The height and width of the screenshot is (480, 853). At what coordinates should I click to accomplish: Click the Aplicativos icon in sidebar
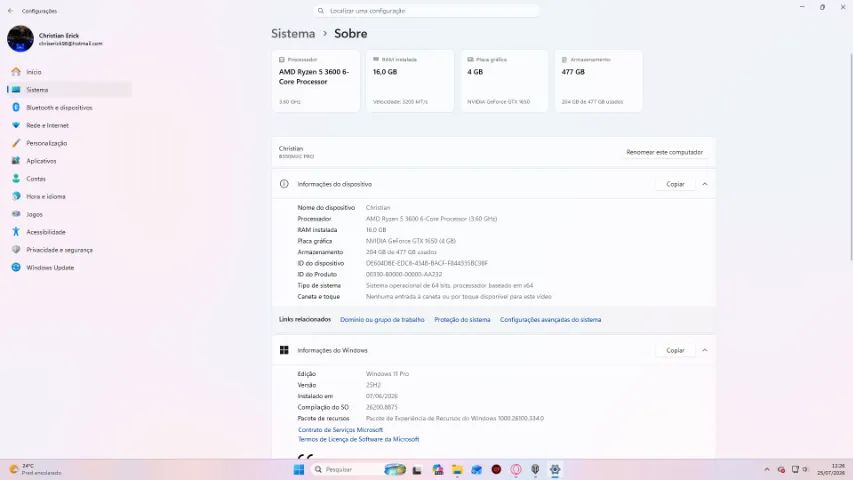tap(16, 161)
